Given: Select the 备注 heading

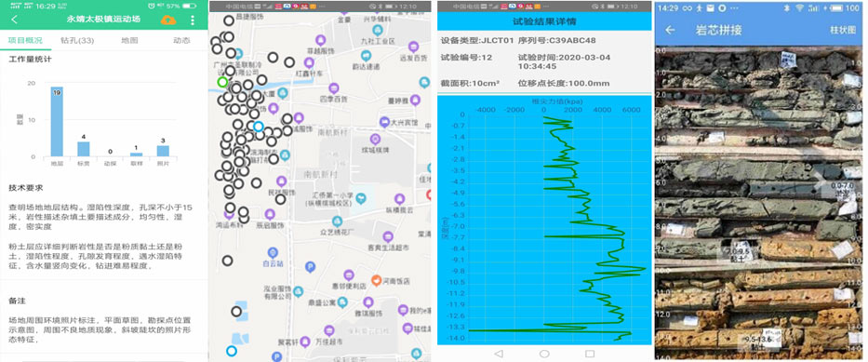Looking at the screenshot, I should click(17, 301).
